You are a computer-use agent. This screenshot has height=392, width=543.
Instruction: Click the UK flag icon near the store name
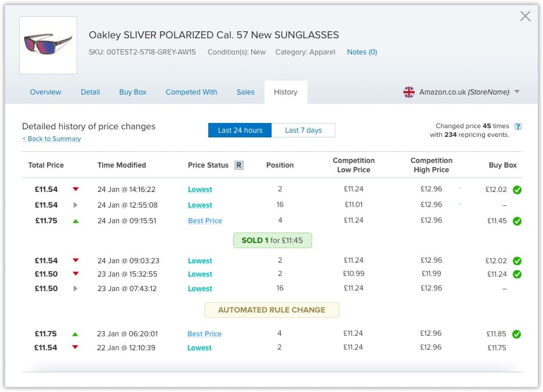(x=409, y=92)
